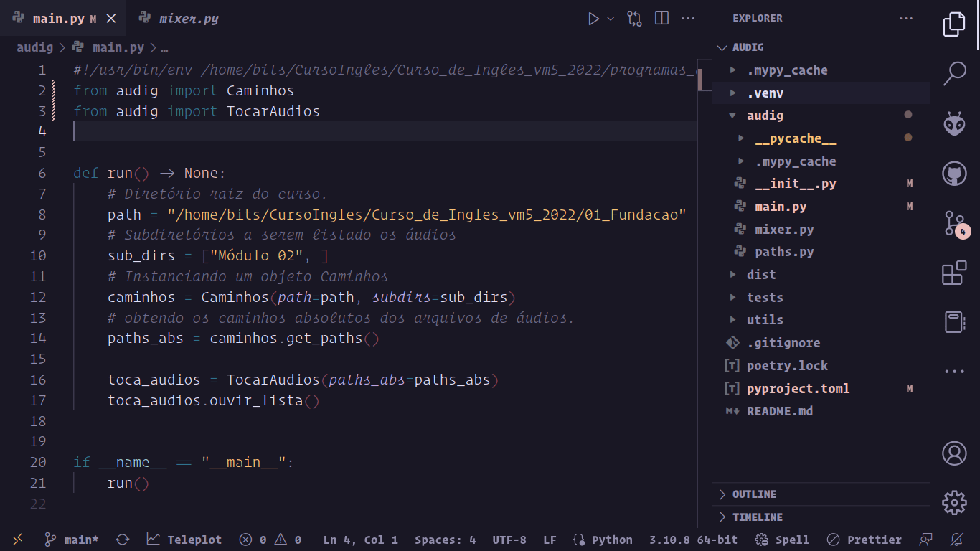
Task: Toggle notifications bell in status bar
Action: coord(957,540)
